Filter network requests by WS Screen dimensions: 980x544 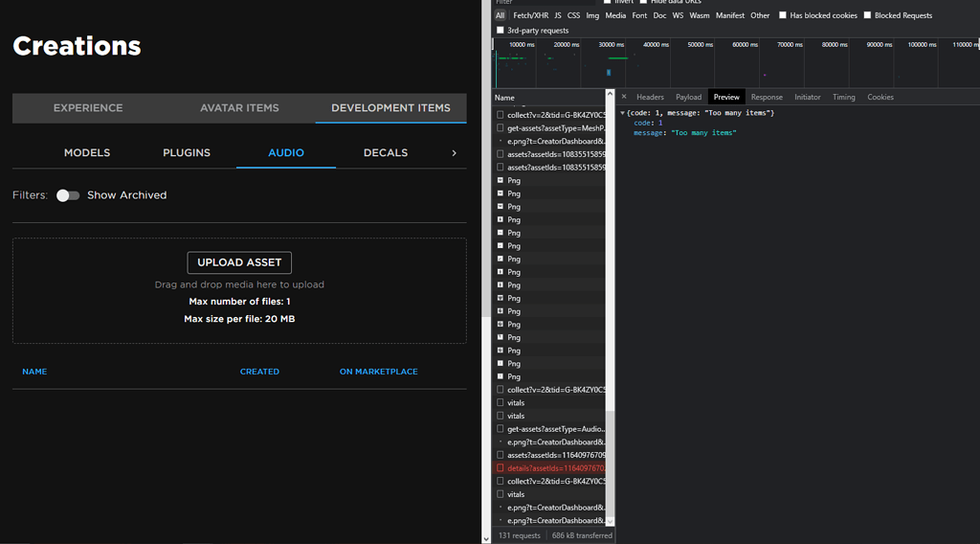(679, 15)
